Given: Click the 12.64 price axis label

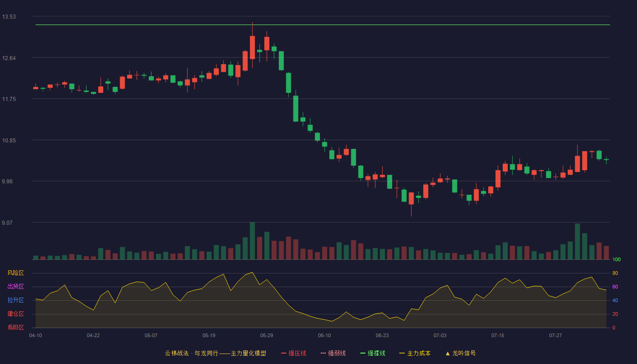Looking at the screenshot, I should point(9,58).
